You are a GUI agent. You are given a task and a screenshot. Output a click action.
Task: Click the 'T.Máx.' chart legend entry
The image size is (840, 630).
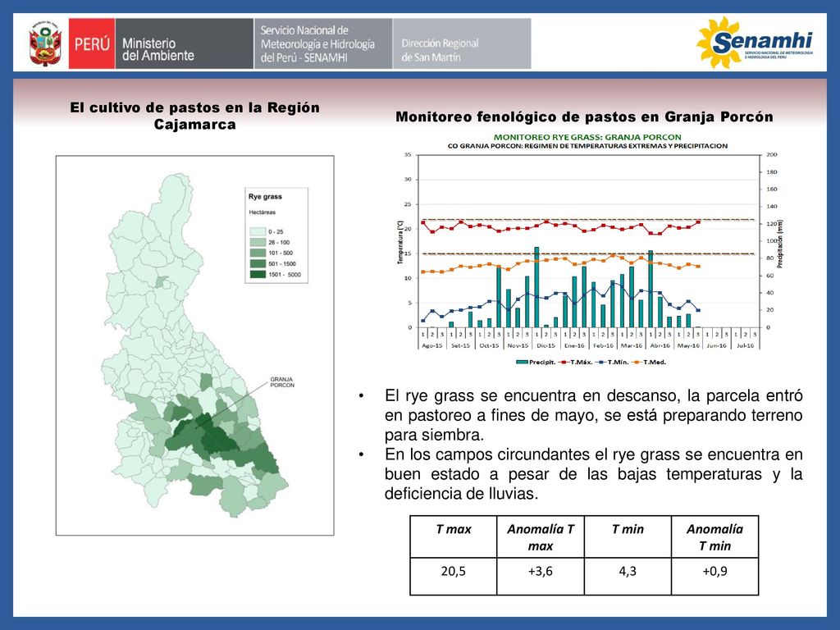pyautogui.click(x=577, y=362)
